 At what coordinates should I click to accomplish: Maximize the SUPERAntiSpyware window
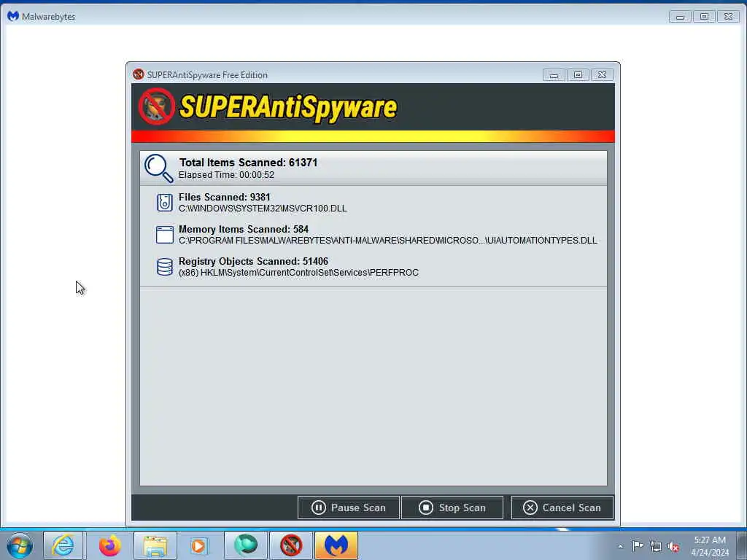tap(578, 75)
